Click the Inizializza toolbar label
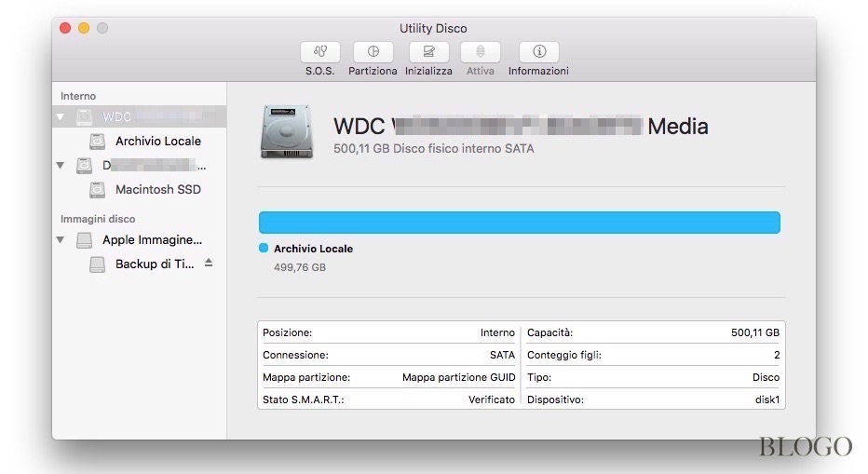 pos(428,71)
